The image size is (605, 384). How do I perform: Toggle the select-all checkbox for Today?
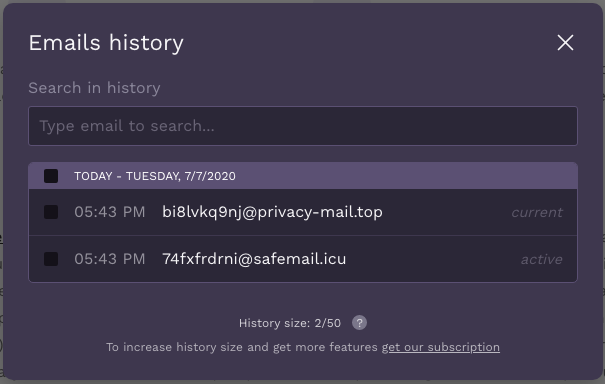click(51, 176)
